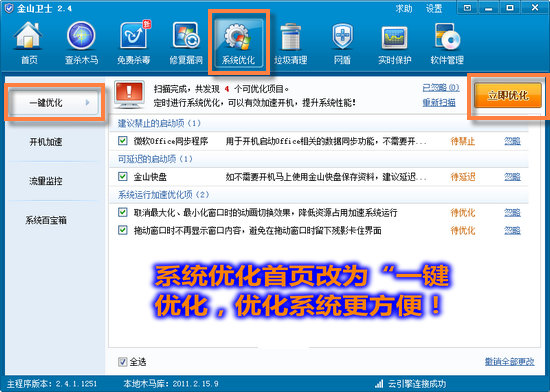Uncheck 微软Office同步程序 checkbox

(x=122, y=141)
